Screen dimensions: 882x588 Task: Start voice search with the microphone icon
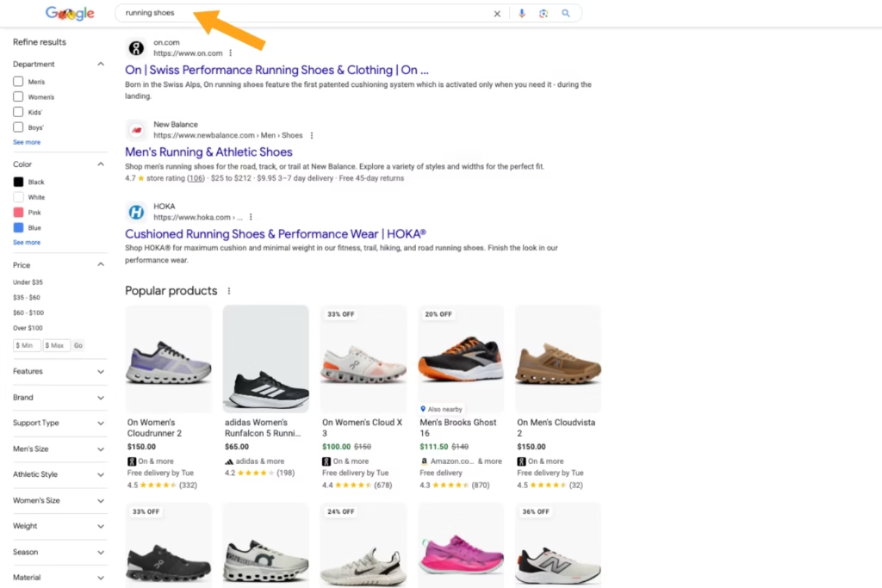[x=522, y=14]
